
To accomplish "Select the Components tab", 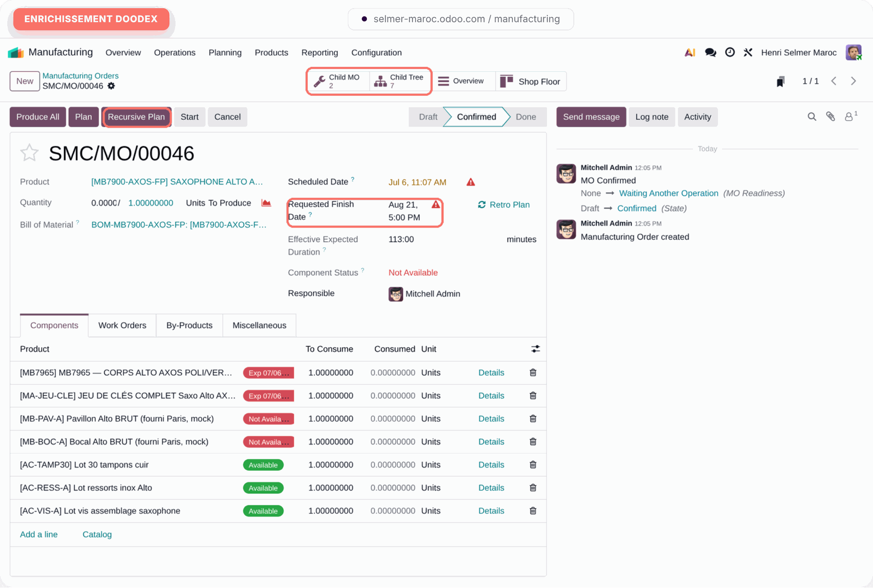I will 54,325.
